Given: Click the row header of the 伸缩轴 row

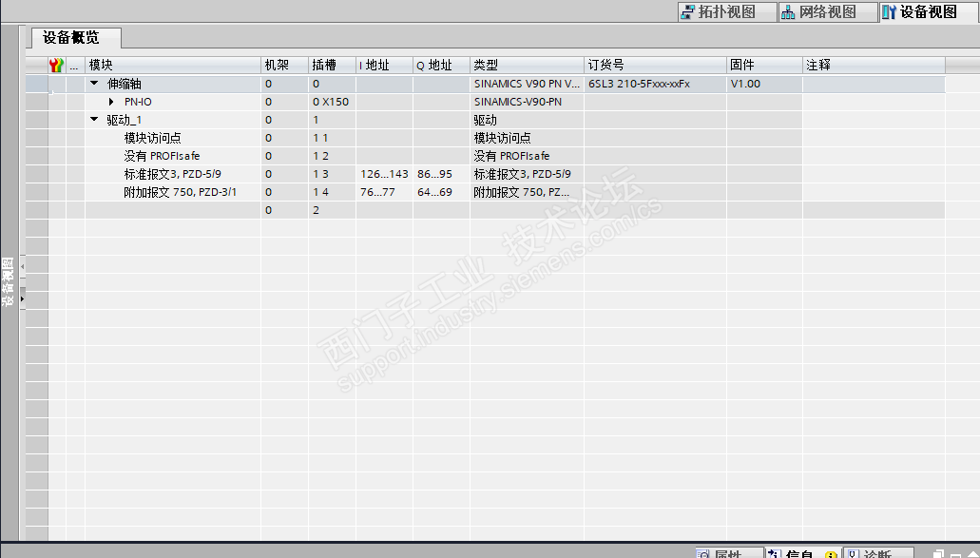Looking at the screenshot, I should point(37,84).
